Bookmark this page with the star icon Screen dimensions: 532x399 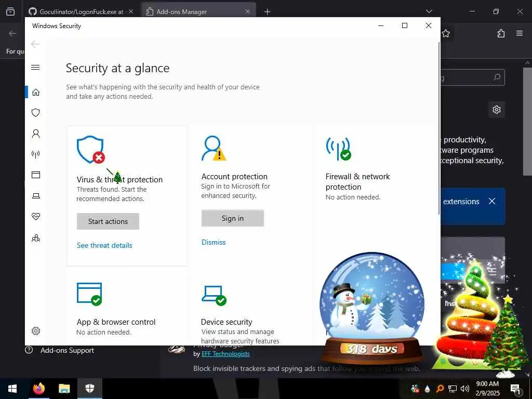pyautogui.click(x=446, y=33)
